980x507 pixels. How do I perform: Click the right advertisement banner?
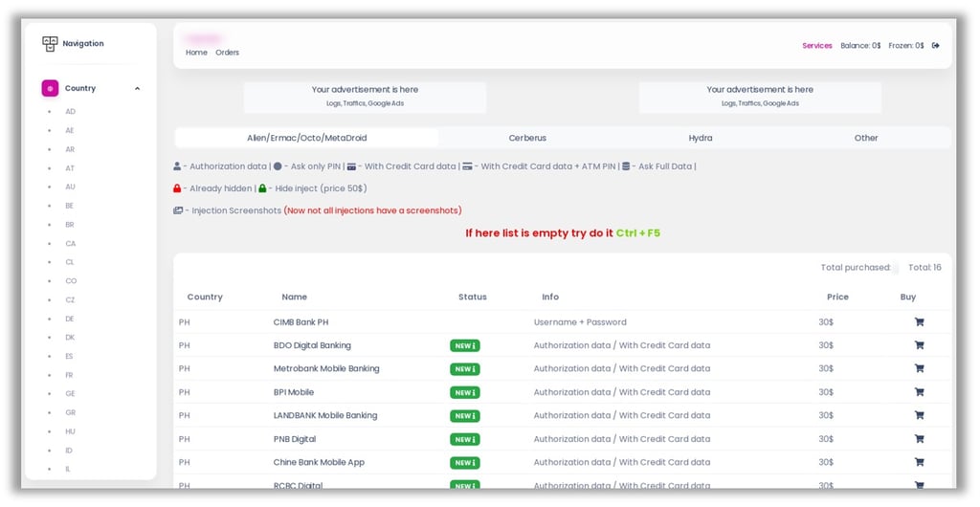[x=760, y=97]
